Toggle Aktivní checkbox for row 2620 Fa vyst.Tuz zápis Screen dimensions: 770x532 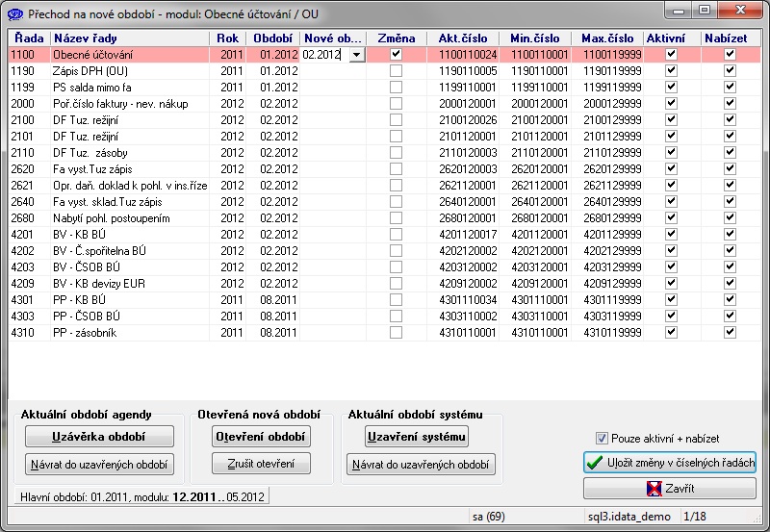(x=671, y=168)
